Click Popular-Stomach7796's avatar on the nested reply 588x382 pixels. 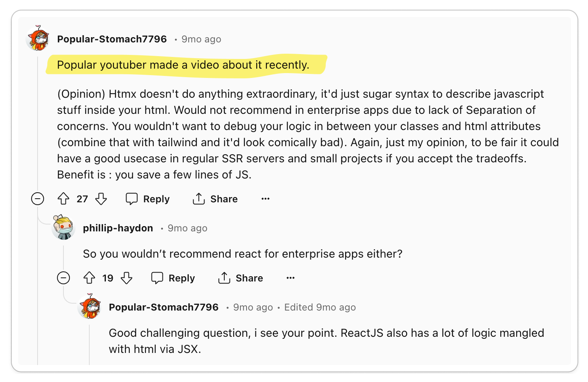(x=90, y=306)
